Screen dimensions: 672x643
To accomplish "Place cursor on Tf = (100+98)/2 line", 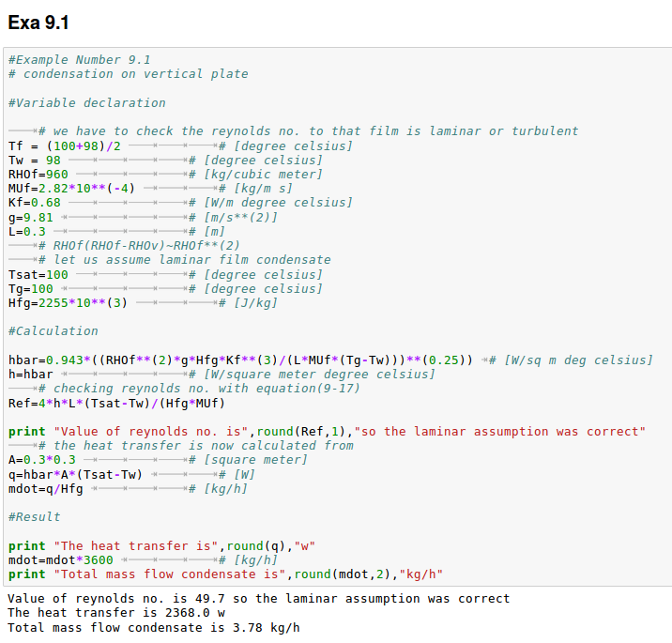I will (x=65, y=146).
